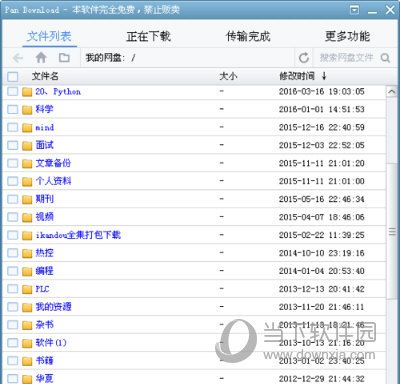Open the 编程 folder link
This screenshot has height=384, width=400.
tap(44, 271)
